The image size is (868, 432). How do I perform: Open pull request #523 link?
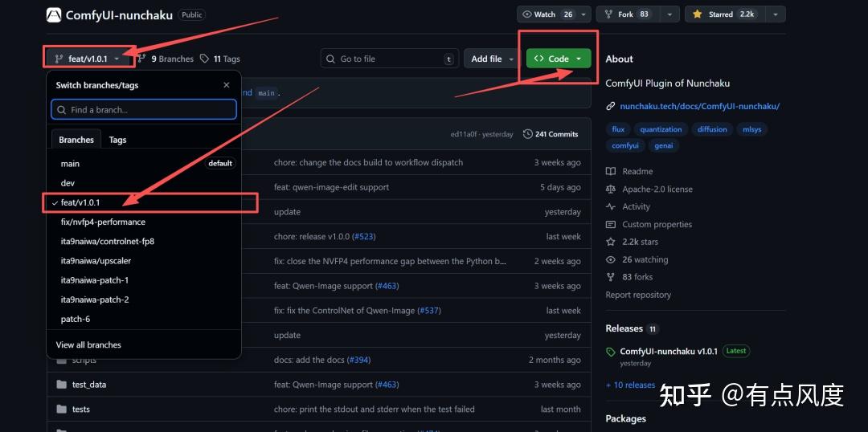pyautogui.click(x=364, y=236)
